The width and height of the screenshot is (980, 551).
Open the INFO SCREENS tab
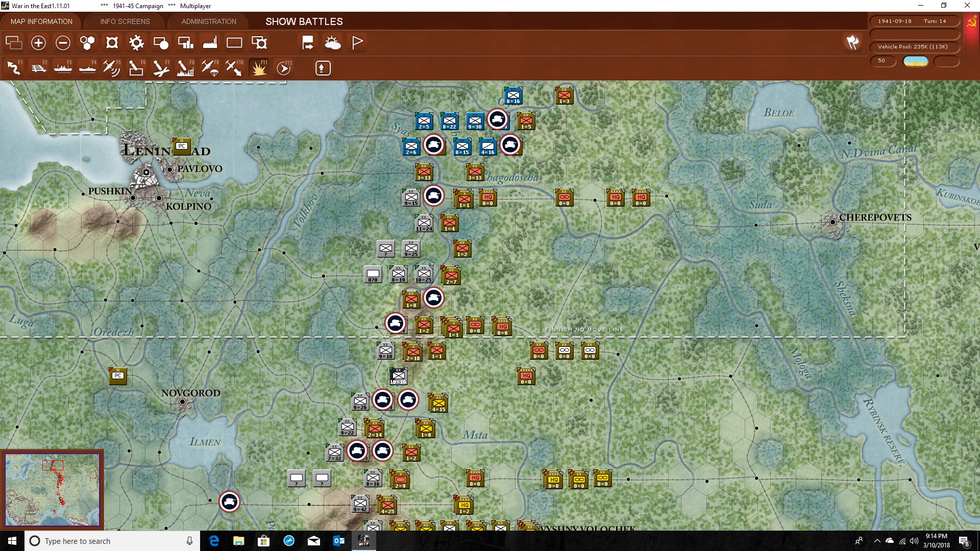[x=125, y=21]
